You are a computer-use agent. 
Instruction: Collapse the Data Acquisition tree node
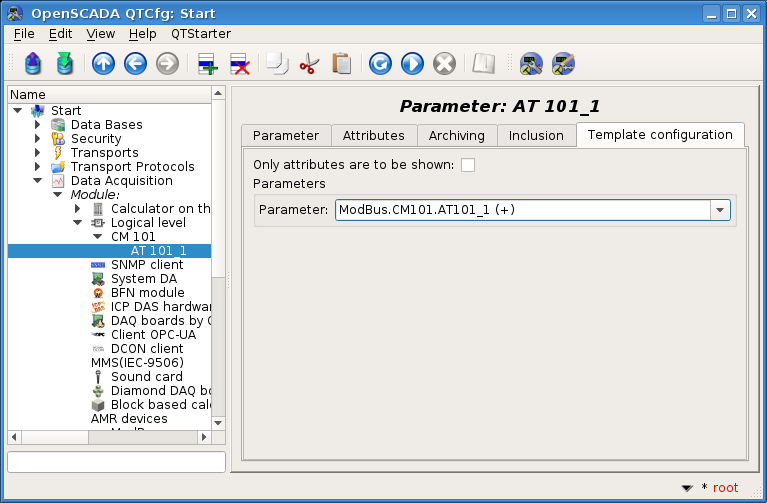coord(38,181)
